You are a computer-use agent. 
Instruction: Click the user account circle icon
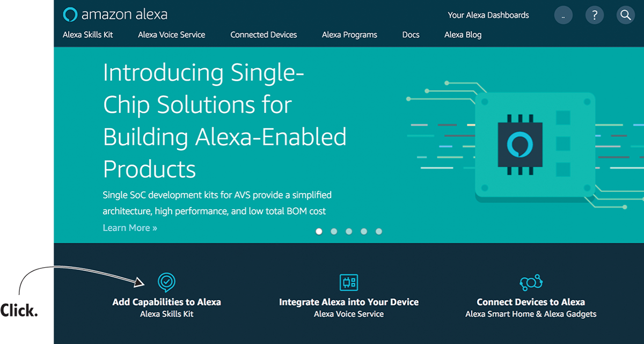563,15
